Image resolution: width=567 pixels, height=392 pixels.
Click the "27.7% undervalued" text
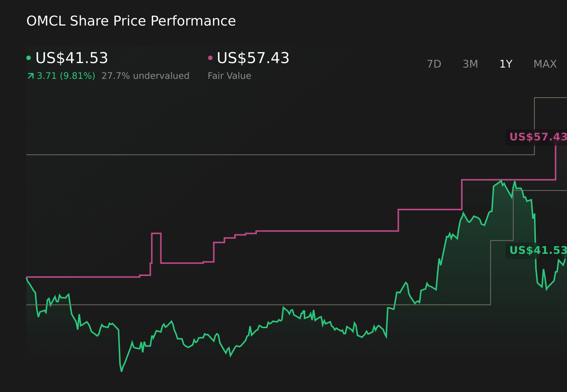(145, 76)
